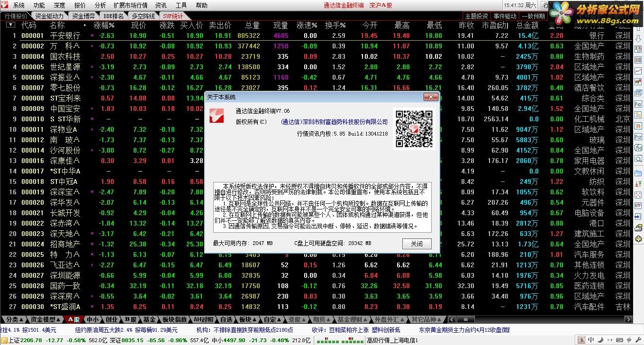Open the line chart icon in the right sidebar
This screenshot has height=345, width=644.
[638, 71]
